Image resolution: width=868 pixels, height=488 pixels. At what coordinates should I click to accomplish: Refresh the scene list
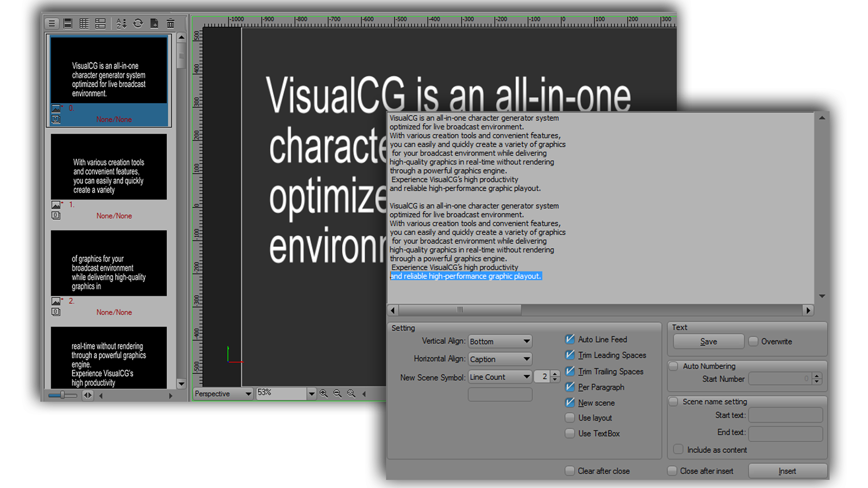click(138, 23)
